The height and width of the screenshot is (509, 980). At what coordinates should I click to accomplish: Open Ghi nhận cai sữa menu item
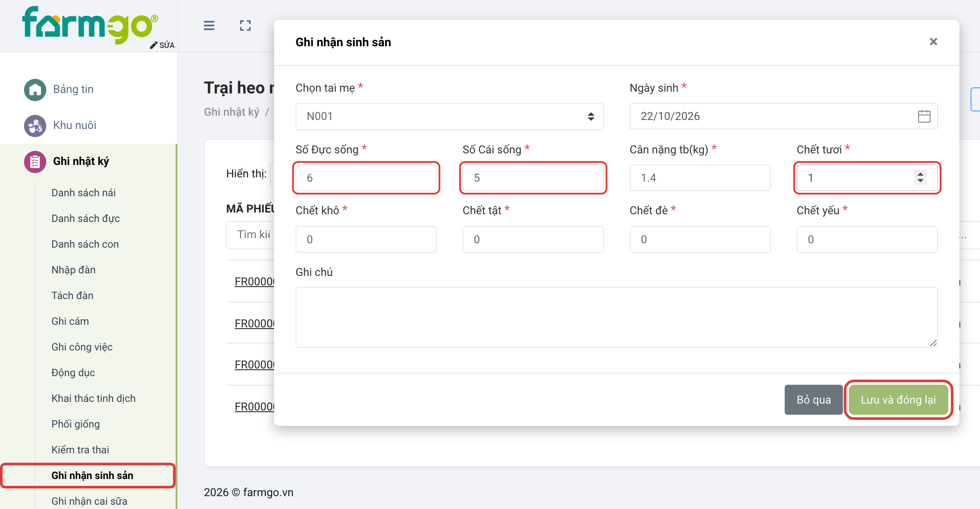(x=90, y=501)
